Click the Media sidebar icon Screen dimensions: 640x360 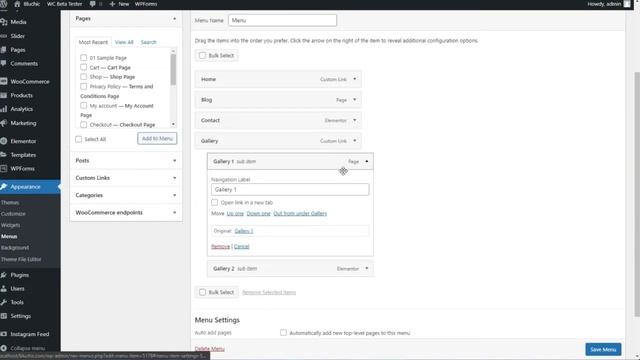(4, 22)
